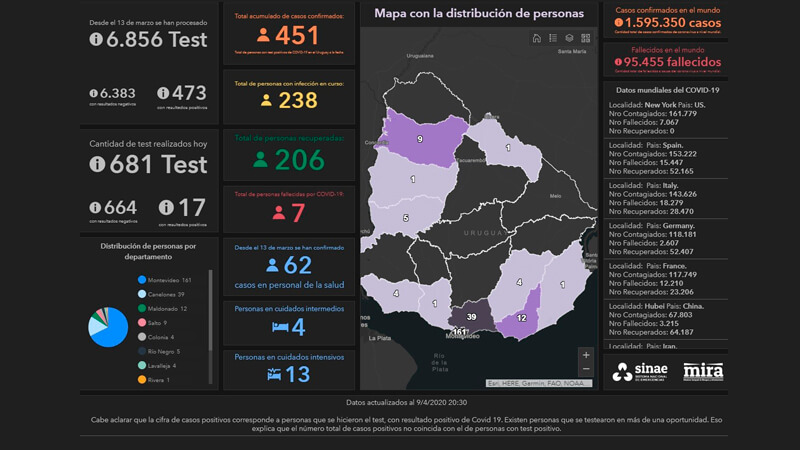The image size is (800, 450).
Task: Click the Montevideo marker labeled 161
Action: tap(460, 332)
